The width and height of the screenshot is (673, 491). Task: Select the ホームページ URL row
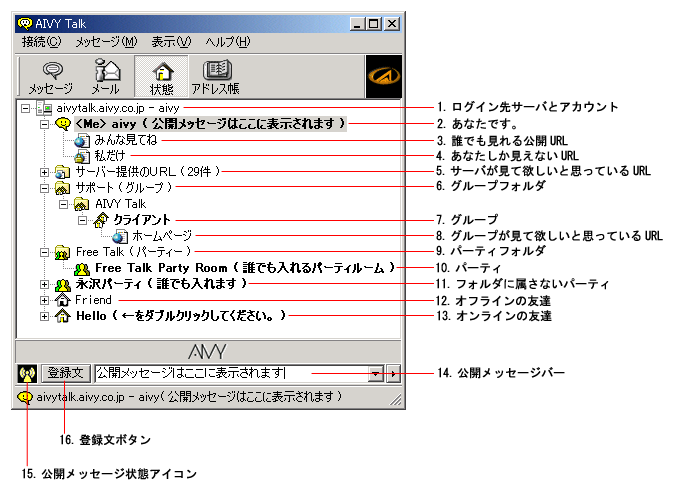162,236
